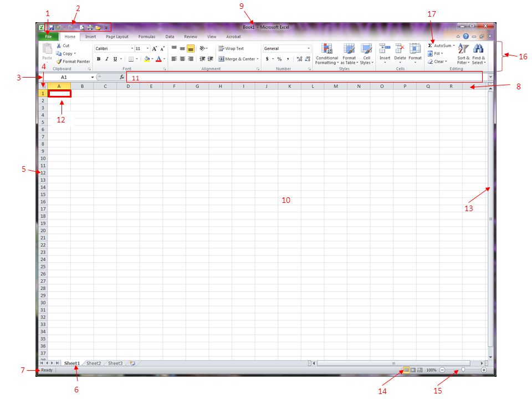
Task: Click Increase Indent icon
Action: click(211, 59)
